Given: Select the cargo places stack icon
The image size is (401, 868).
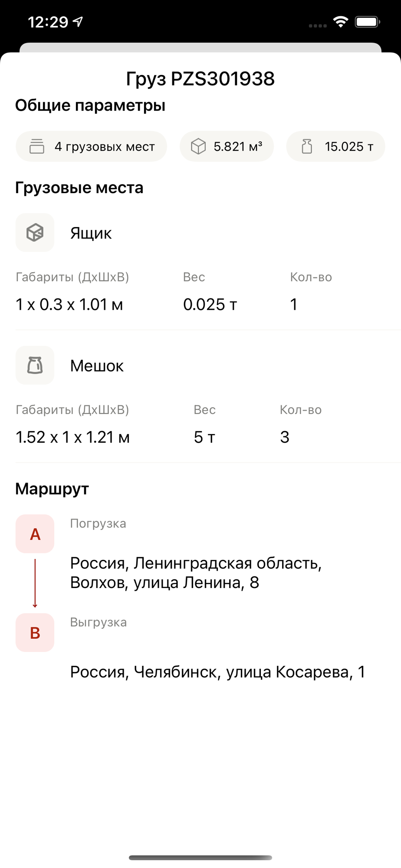Looking at the screenshot, I should tap(37, 146).
